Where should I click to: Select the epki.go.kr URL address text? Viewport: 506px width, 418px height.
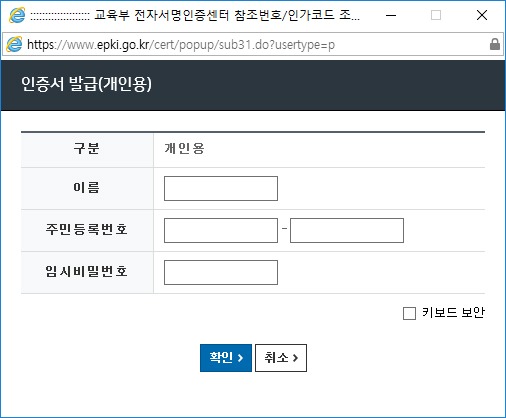coord(181,45)
